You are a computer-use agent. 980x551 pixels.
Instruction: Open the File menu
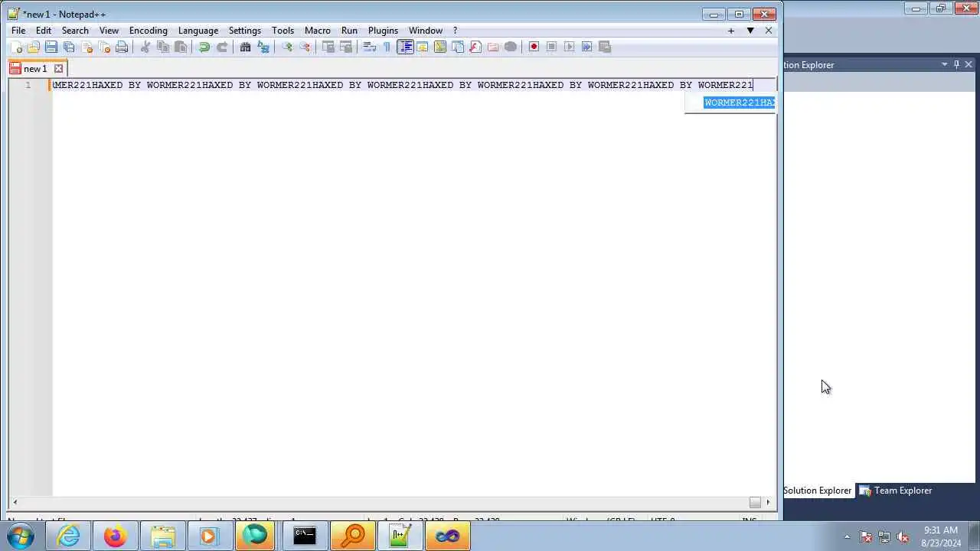(x=18, y=31)
